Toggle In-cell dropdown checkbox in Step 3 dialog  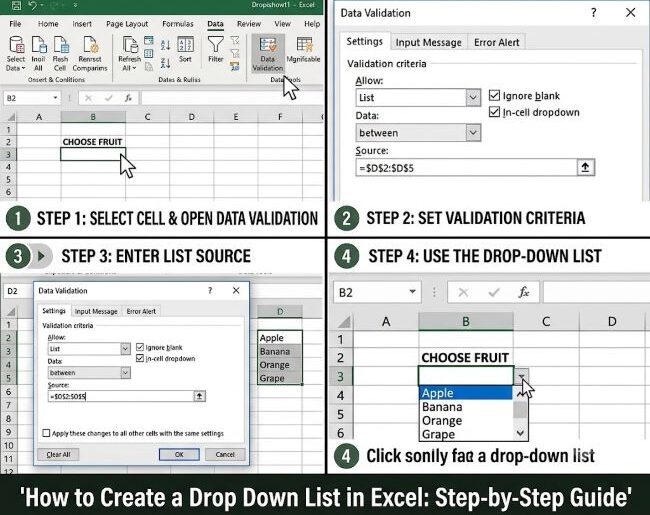tap(140, 358)
